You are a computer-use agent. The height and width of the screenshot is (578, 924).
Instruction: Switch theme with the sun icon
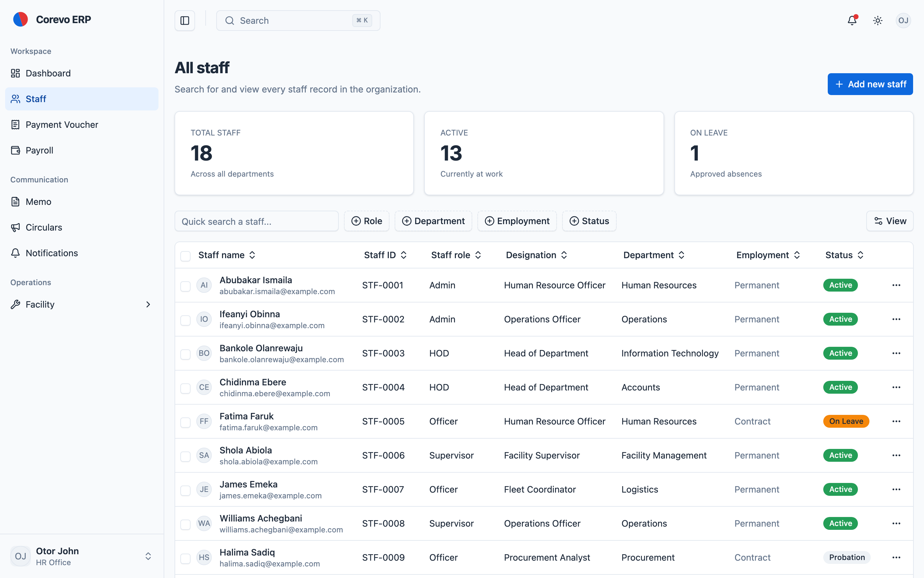pos(878,21)
